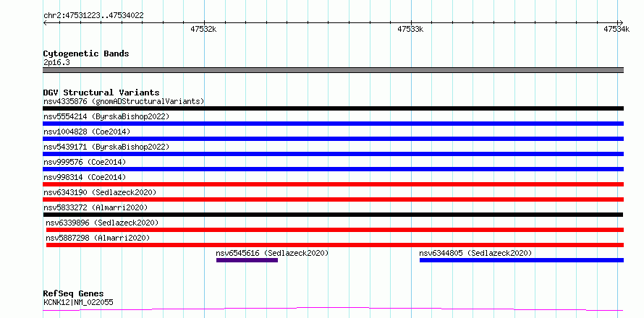Click the 2p16.3 band label
This screenshot has width=644, height=318.
56,63
